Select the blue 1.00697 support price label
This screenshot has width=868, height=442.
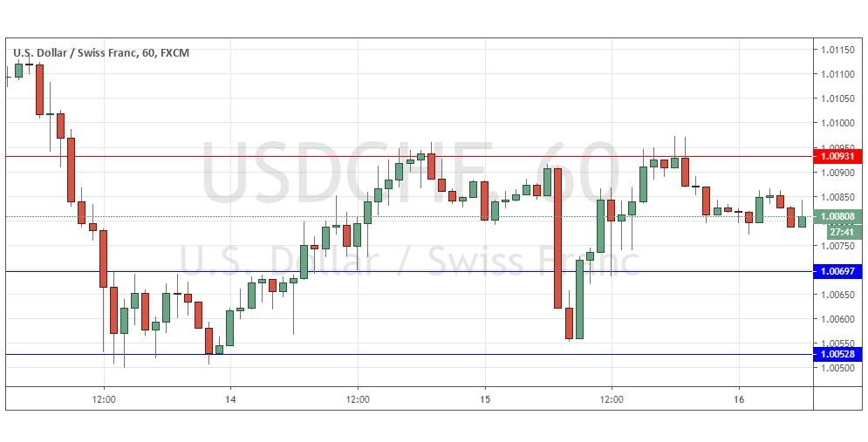point(837,272)
